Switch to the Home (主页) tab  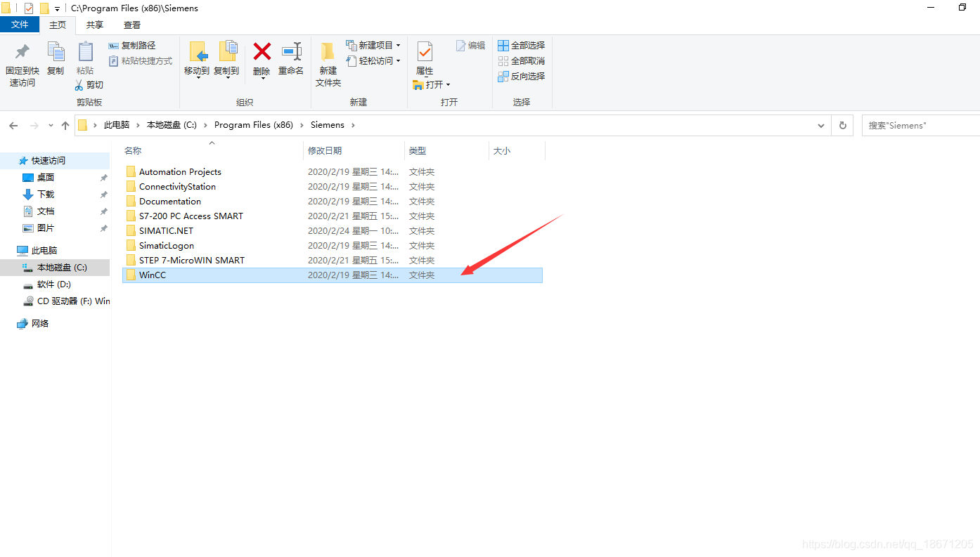[x=58, y=25]
